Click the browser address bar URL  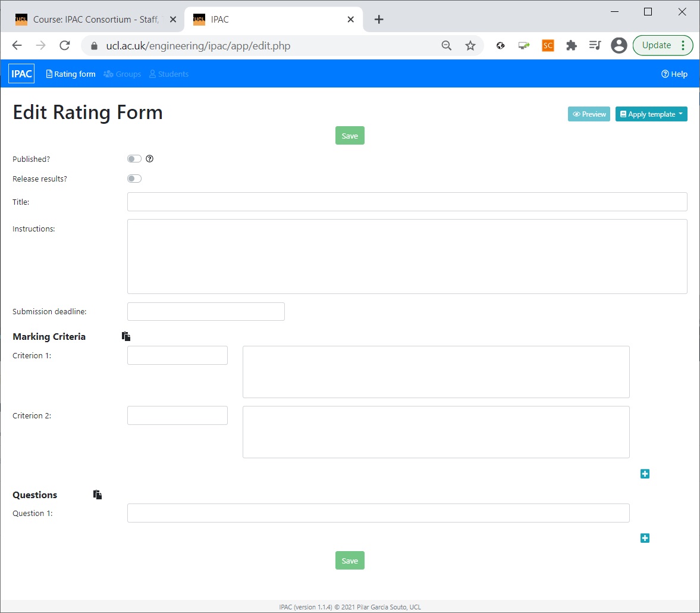click(198, 46)
